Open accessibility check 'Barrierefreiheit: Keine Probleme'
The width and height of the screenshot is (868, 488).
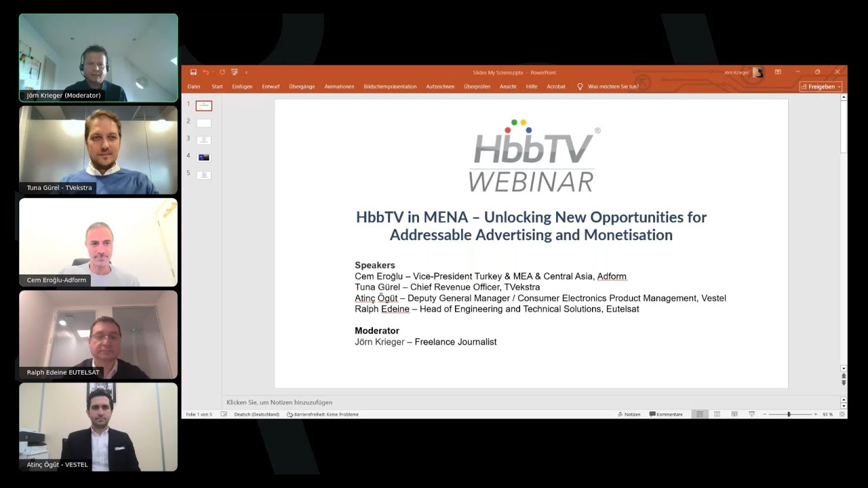click(x=323, y=414)
